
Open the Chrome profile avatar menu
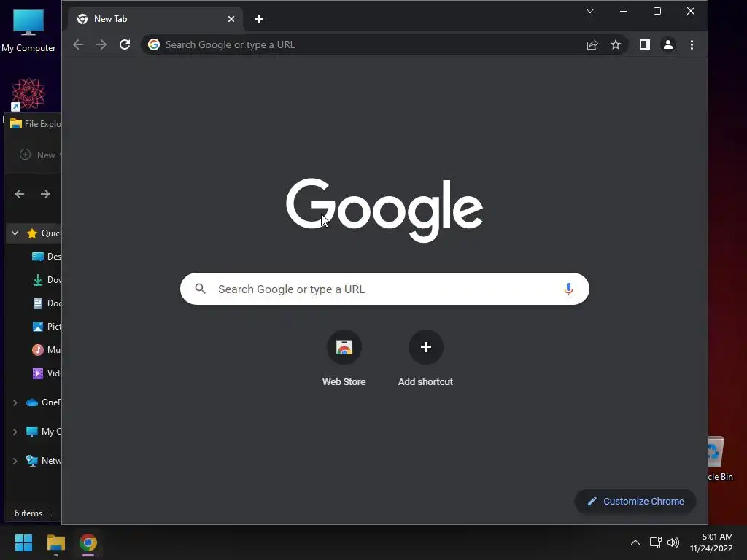coord(668,44)
